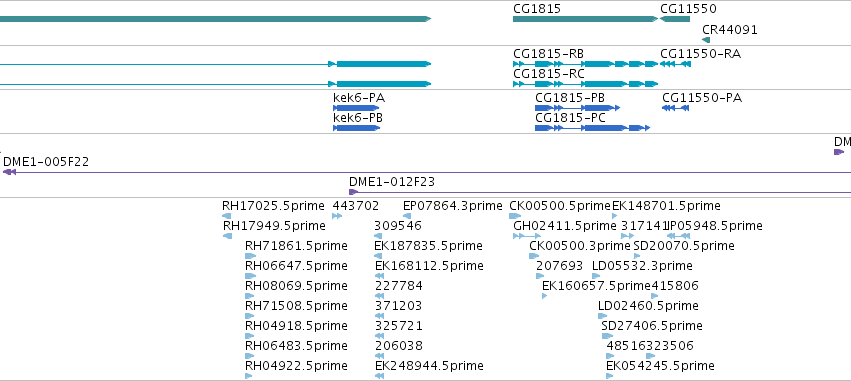
Task: Select the kek6-PB protein bar
Action: [356, 128]
